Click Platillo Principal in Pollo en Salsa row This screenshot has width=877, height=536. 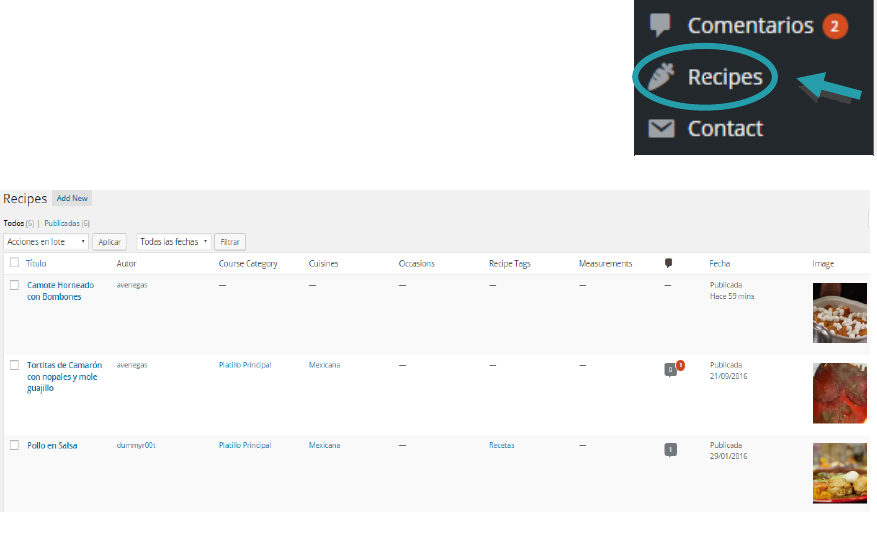(x=245, y=445)
